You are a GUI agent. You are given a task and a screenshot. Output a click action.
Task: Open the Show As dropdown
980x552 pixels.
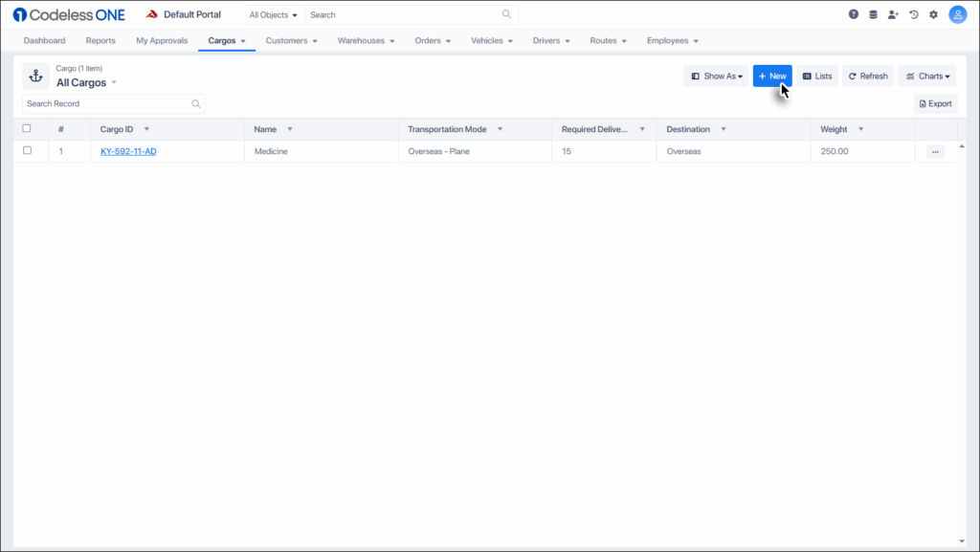(x=716, y=76)
